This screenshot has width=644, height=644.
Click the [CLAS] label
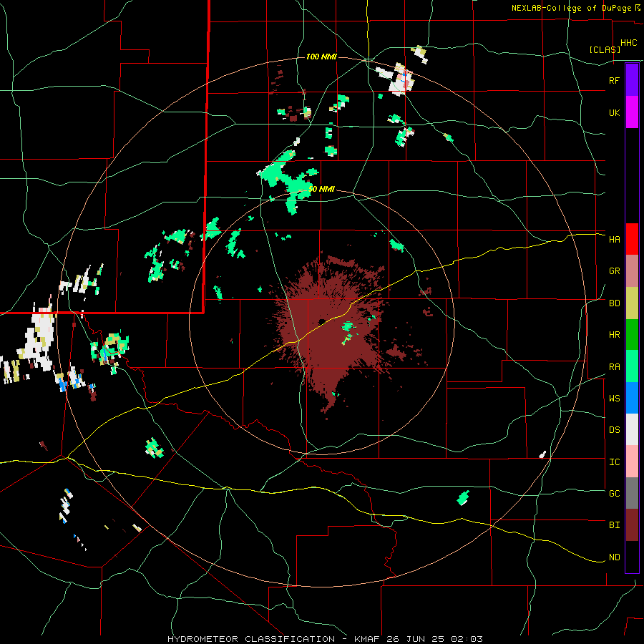[x=605, y=49]
